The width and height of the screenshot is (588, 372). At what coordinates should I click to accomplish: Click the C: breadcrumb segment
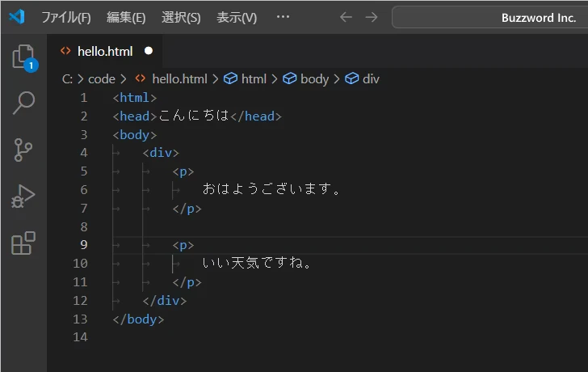[67, 78]
